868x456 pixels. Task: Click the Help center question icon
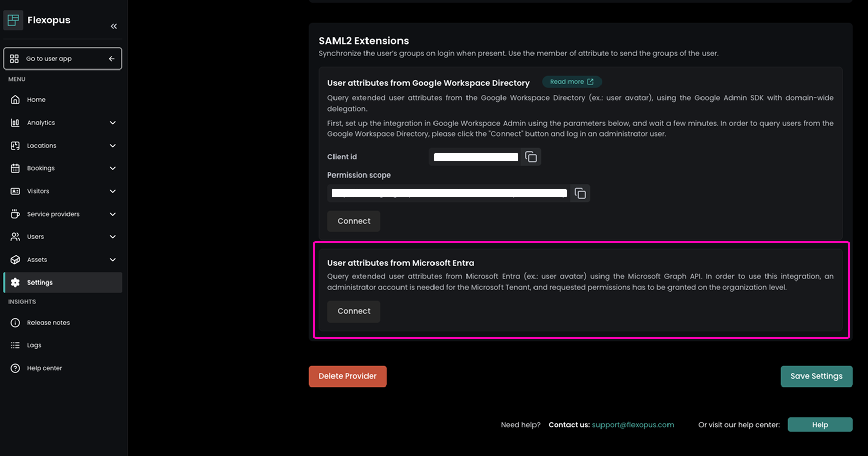(x=15, y=368)
